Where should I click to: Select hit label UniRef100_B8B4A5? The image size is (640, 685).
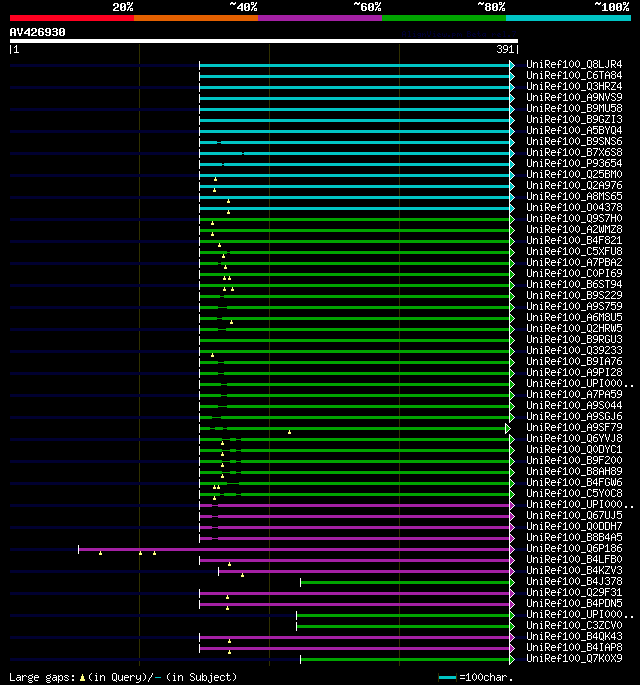(574, 537)
